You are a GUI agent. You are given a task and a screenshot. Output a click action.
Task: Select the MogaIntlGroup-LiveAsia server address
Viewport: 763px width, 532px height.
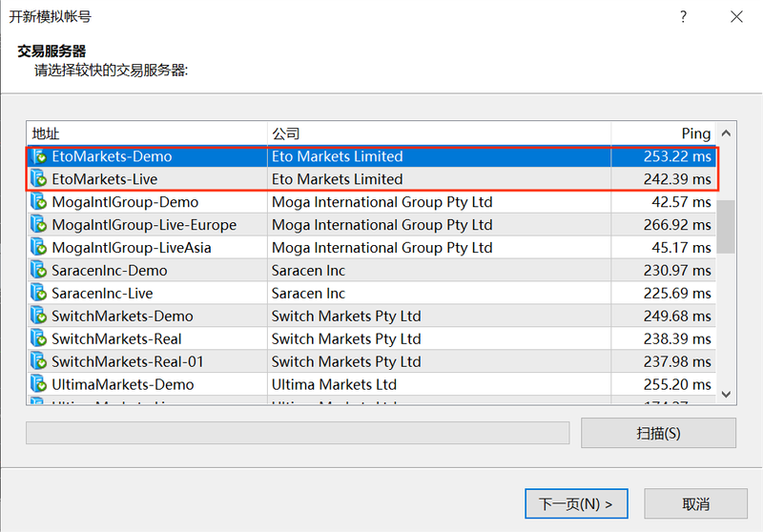[x=132, y=248]
